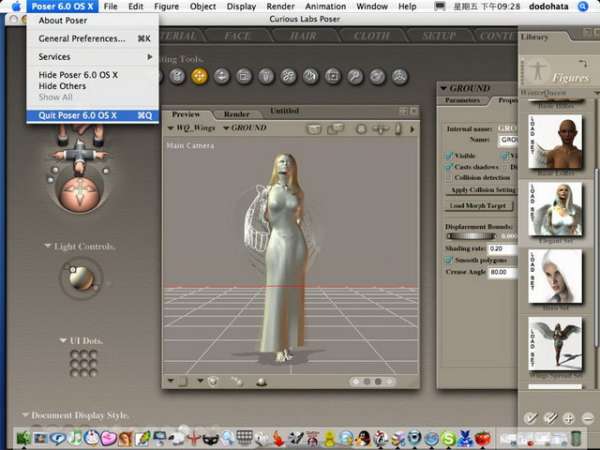Collapse the UI Dots section
Image resolution: width=600 pixels, height=450 pixels.
(63, 340)
